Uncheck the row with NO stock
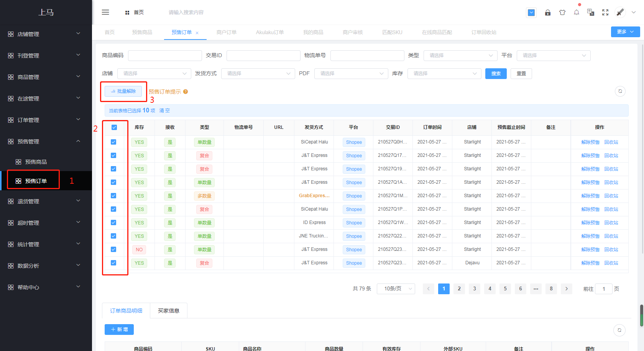 pyautogui.click(x=113, y=249)
